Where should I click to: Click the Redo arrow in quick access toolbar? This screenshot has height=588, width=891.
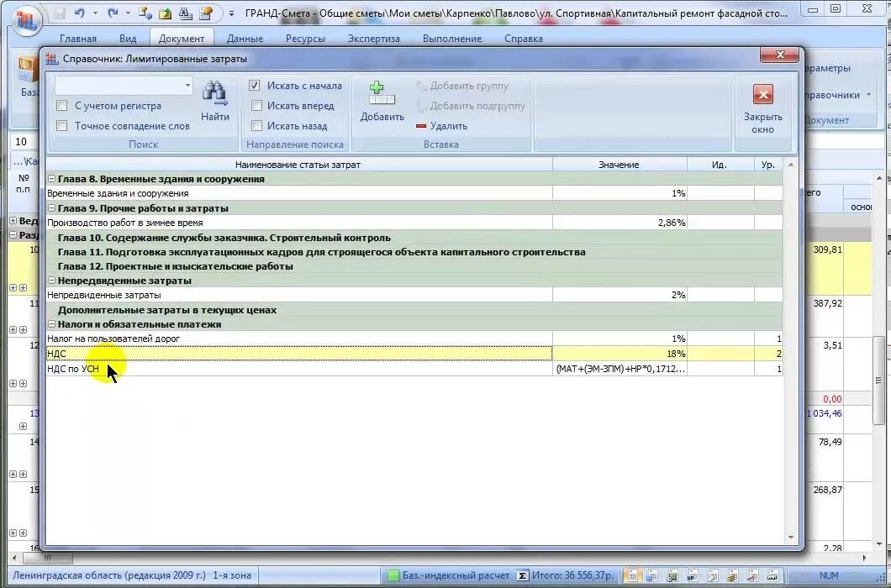tap(113, 13)
